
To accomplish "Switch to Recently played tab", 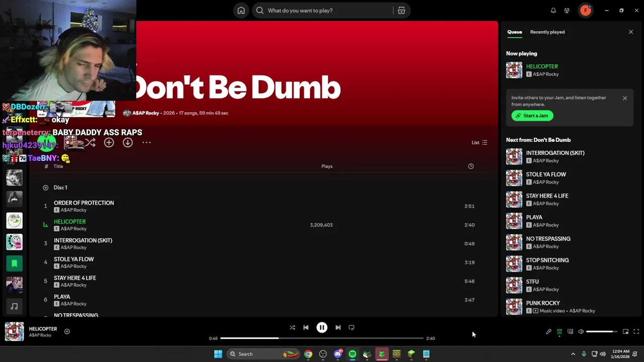I will [547, 32].
